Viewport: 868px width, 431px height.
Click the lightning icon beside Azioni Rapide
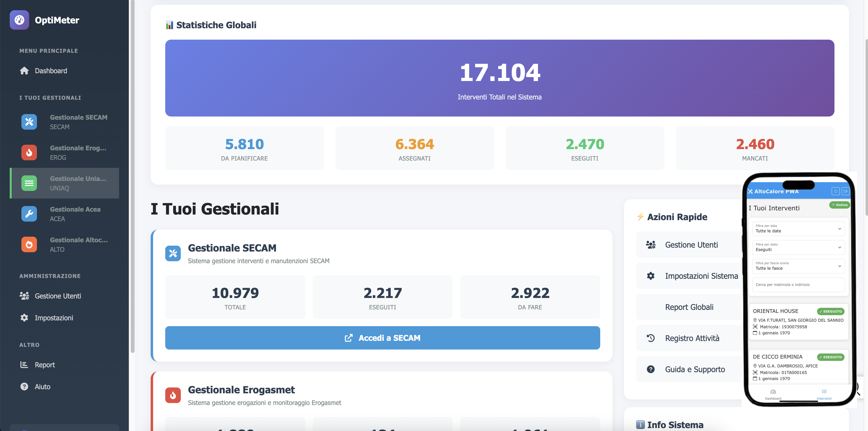640,216
